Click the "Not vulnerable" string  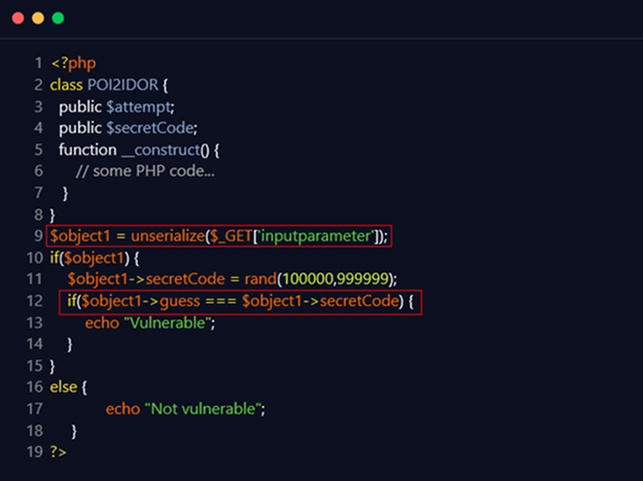206,409
